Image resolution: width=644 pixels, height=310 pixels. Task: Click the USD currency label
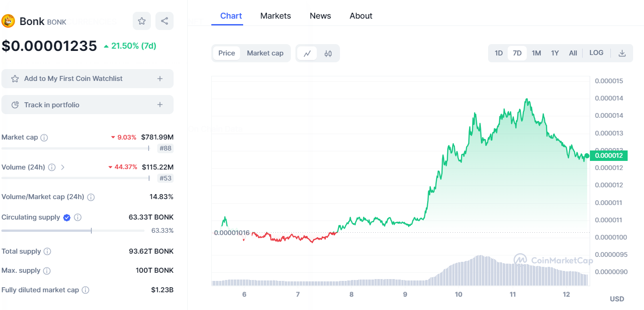click(617, 299)
